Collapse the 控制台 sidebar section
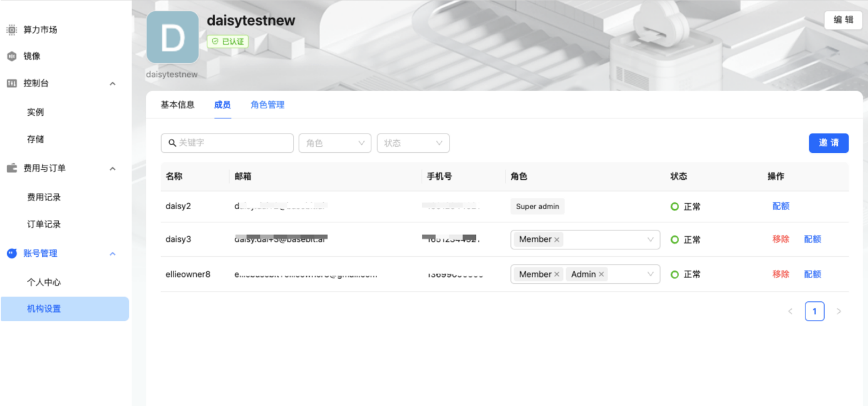Screen dimensions: 868x406 [x=113, y=83]
